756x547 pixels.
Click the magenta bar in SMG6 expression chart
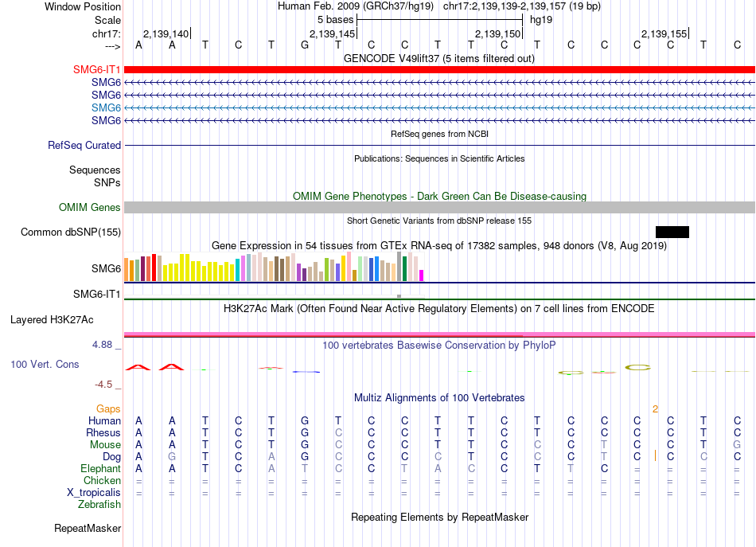pos(422,275)
